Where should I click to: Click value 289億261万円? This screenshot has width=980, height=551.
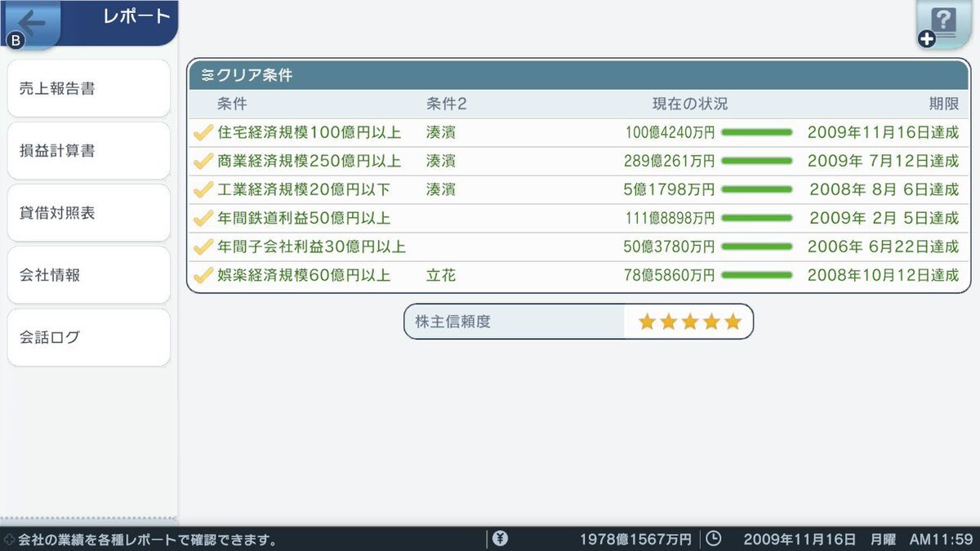tap(670, 162)
